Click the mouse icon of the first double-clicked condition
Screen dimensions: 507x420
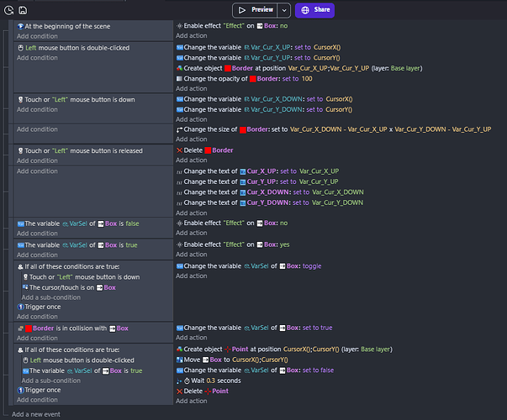click(21, 48)
